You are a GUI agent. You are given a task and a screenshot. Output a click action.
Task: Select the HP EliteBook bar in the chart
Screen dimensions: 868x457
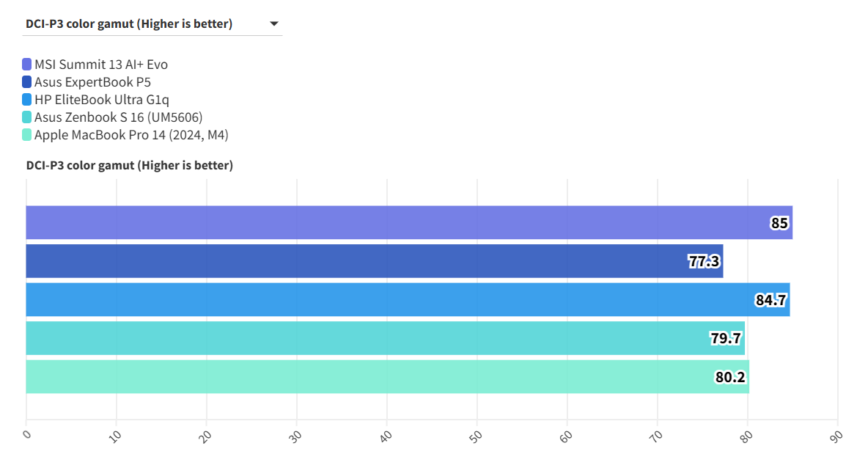coord(367,299)
